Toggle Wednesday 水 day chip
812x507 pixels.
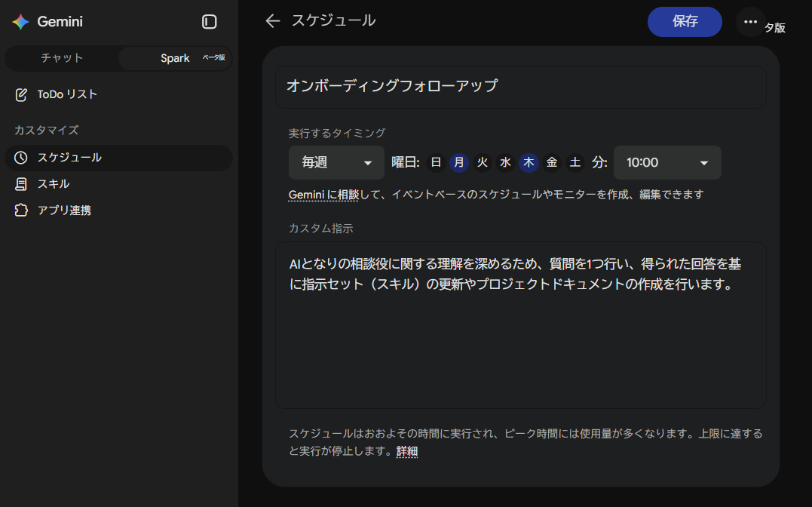pyautogui.click(x=505, y=163)
